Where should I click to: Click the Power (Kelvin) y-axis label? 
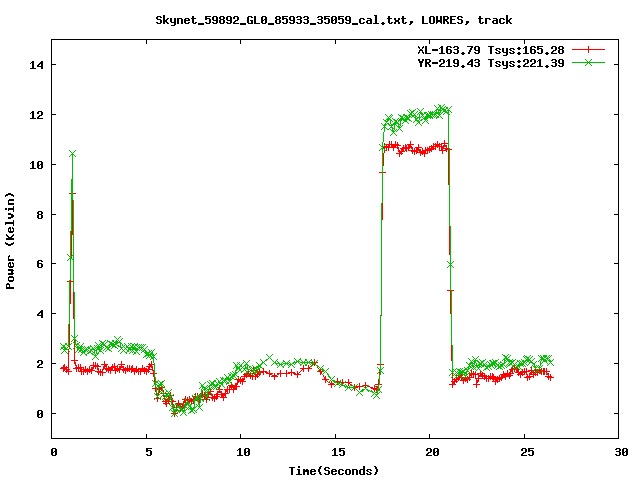(x=10, y=241)
